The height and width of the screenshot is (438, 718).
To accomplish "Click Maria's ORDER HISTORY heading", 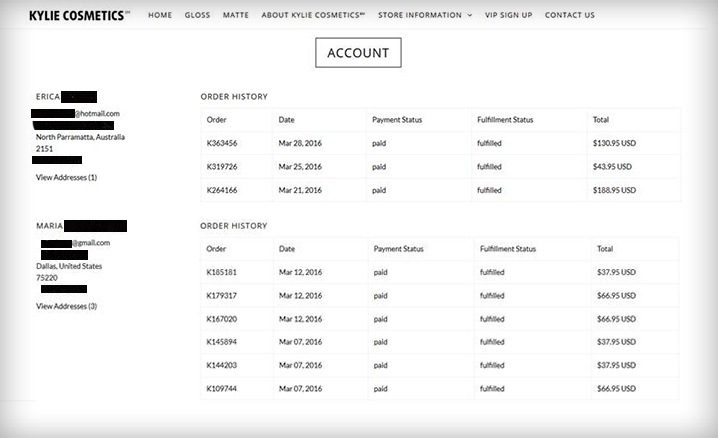I will click(234, 226).
